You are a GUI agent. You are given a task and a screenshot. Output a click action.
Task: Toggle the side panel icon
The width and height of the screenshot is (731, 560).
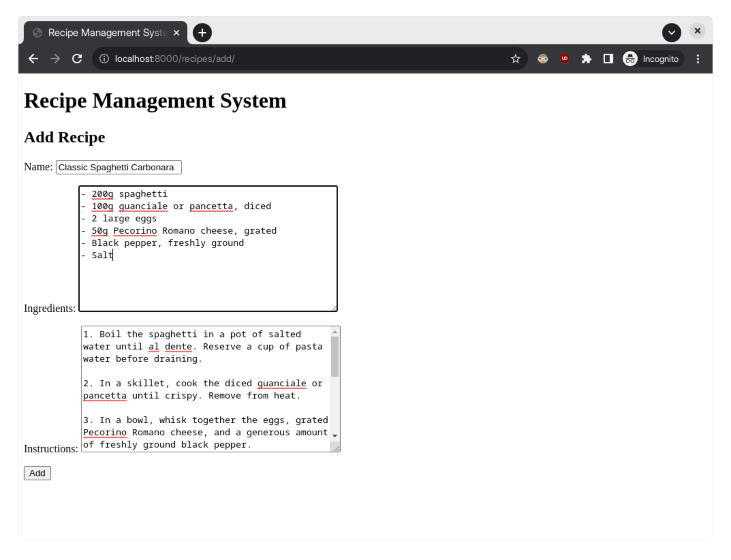pos(608,59)
